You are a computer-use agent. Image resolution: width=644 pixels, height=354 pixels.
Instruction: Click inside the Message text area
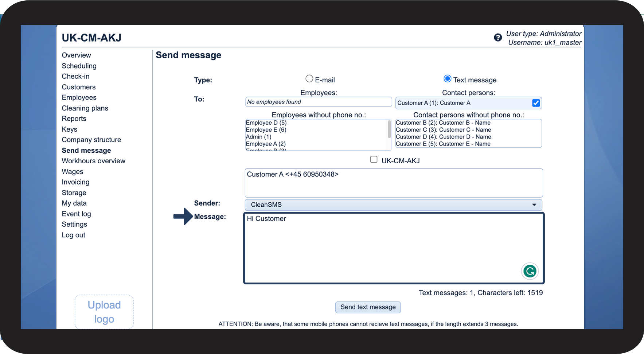pos(394,248)
